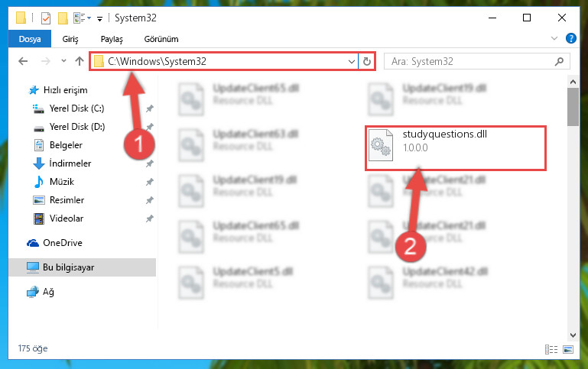Image resolution: width=588 pixels, height=369 pixels.
Task: Toggle pin next to İndirmeler
Action: pyautogui.click(x=149, y=163)
